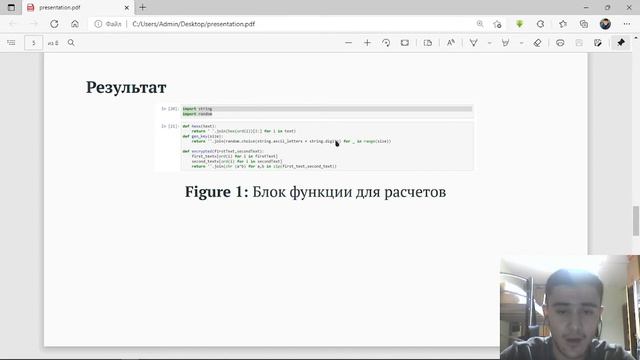640x360 pixels.
Task: Click the PDF vertical scrollbar thumb
Action: (x=636, y=221)
